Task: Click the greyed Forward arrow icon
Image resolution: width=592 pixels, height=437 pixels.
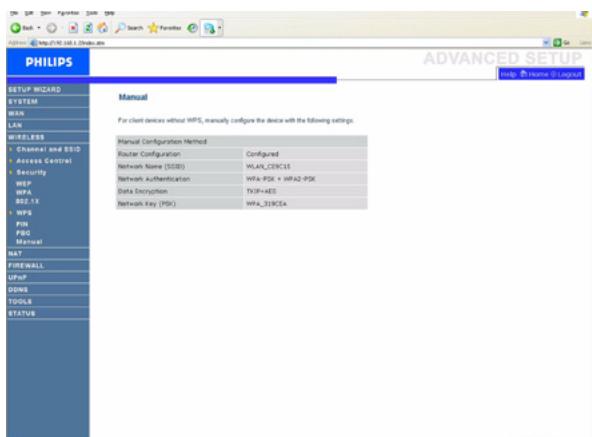Action: (x=52, y=28)
